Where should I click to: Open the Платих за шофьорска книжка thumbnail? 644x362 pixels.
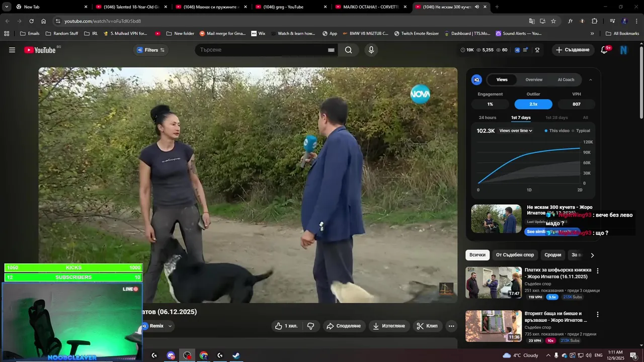point(494,283)
